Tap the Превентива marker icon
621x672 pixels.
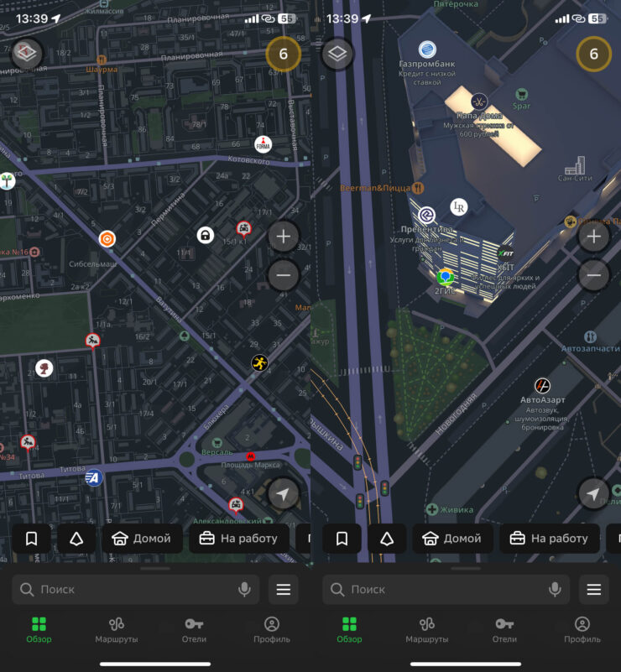(427, 215)
